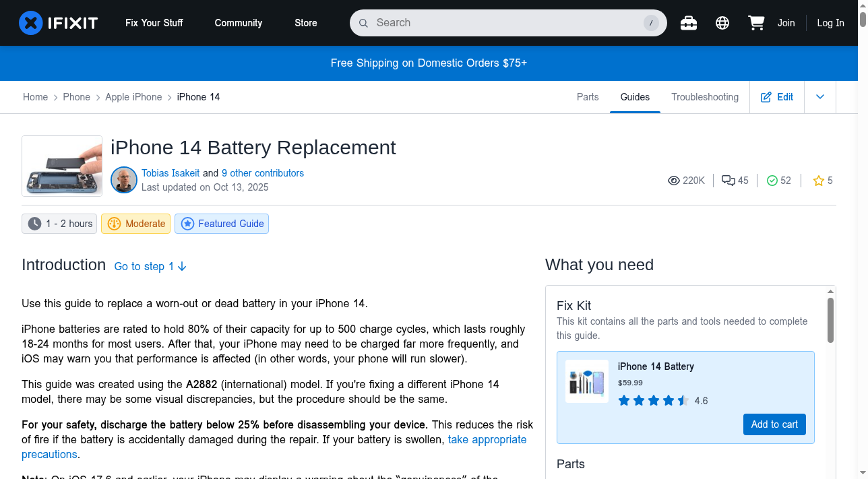The width and height of the screenshot is (868, 479).
Task: Click the iPhone 14 breadcrumb
Action: point(198,97)
